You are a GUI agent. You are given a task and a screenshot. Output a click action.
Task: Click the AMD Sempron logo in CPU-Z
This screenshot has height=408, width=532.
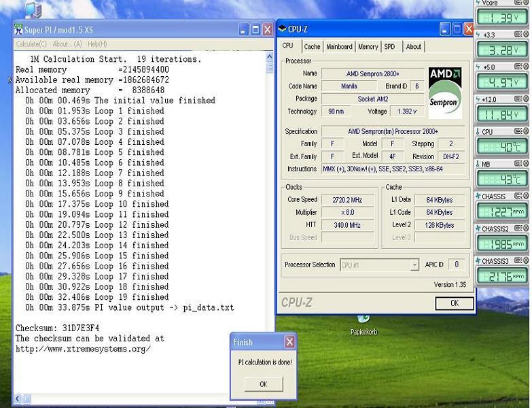coord(445,93)
